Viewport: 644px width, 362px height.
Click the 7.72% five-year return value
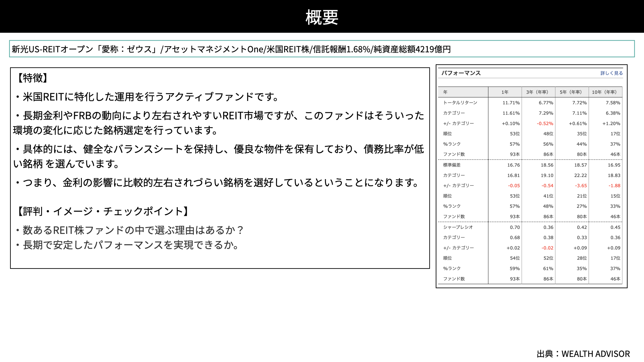580,103
